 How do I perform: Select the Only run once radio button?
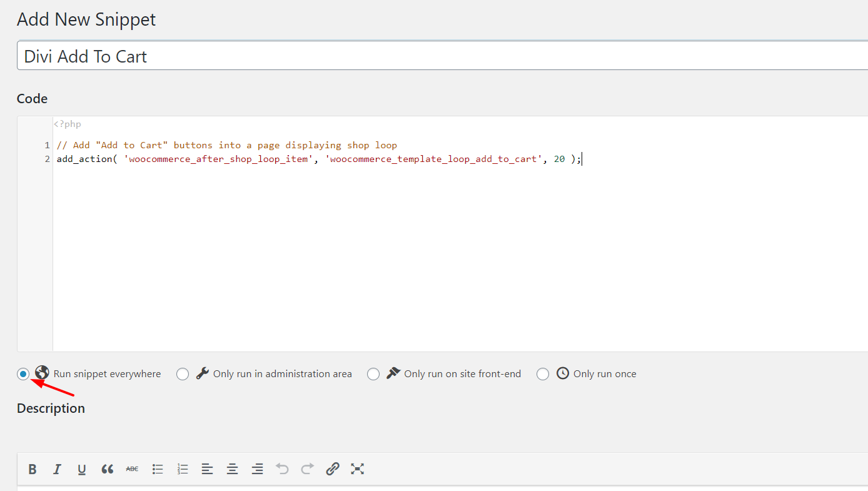coord(543,374)
